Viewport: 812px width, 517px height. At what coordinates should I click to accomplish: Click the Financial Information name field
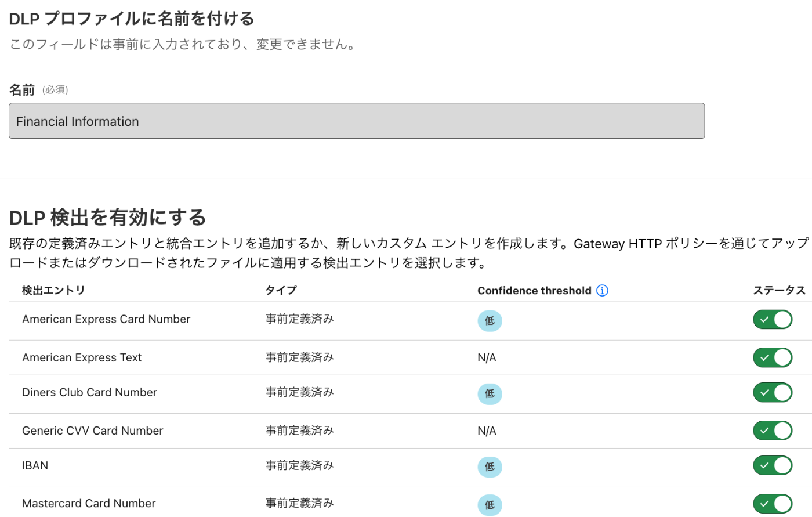357,121
